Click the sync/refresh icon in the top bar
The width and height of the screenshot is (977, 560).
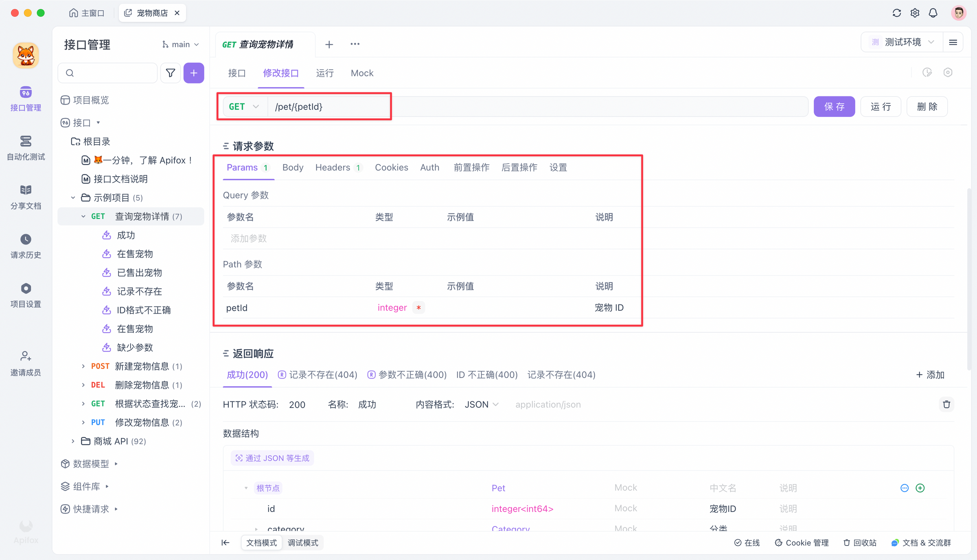tap(896, 13)
